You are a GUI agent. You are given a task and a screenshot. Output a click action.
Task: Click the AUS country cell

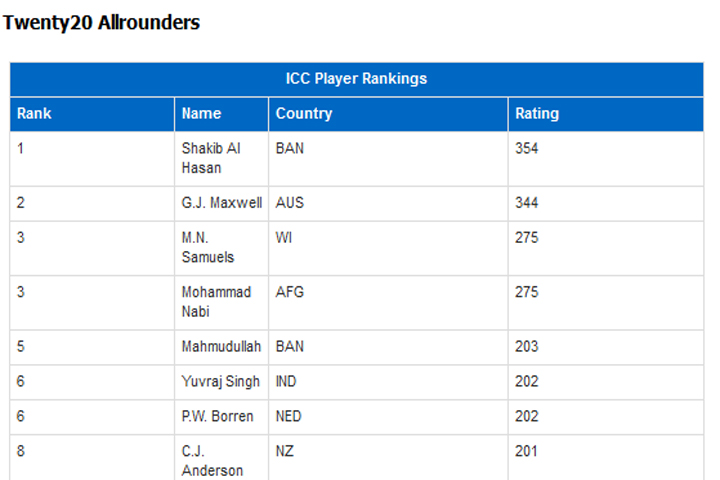pyautogui.click(x=388, y=203)
